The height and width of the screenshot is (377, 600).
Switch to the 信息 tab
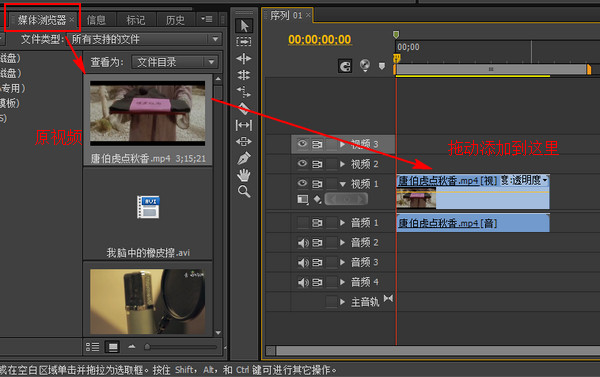tap(96, 20)
